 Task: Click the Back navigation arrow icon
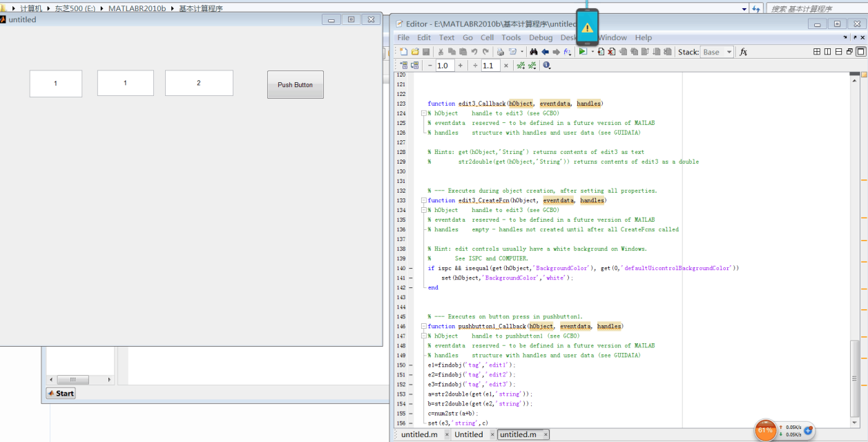coord(545,52)
